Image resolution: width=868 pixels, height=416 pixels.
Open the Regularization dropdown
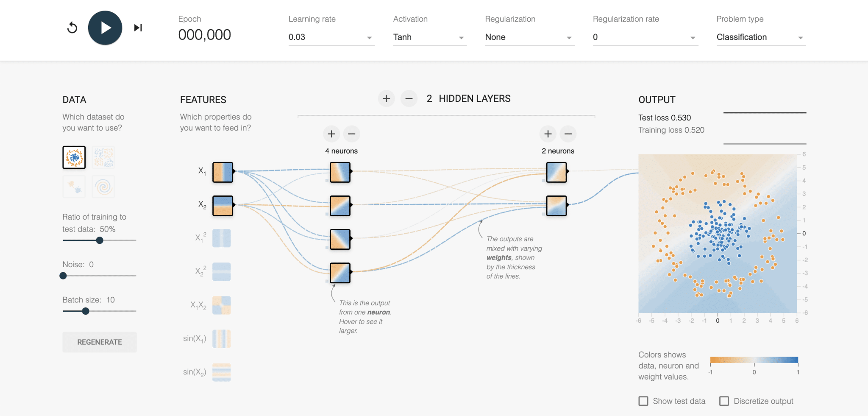(529, 37)
